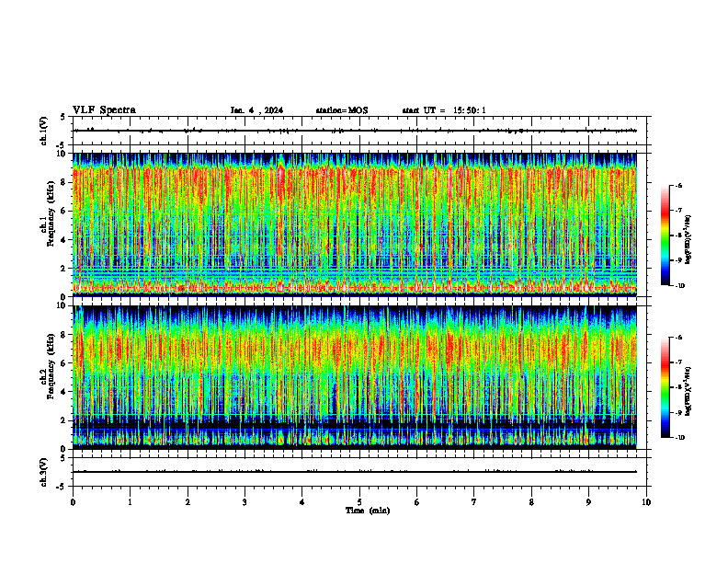
Task: Click the time axis tick label "5"
Action: coord(359,502)
